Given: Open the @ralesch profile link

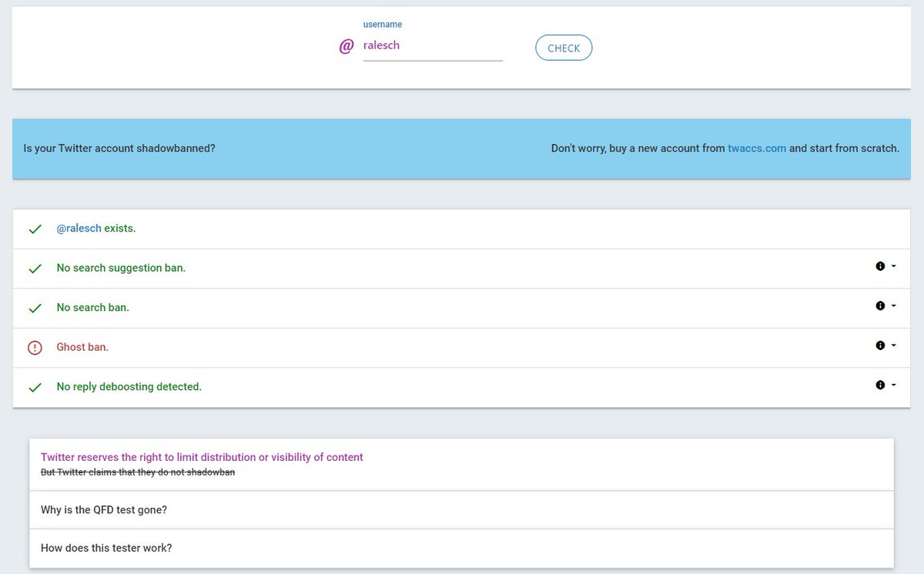Looking at the screenshot, I should 79,229.
